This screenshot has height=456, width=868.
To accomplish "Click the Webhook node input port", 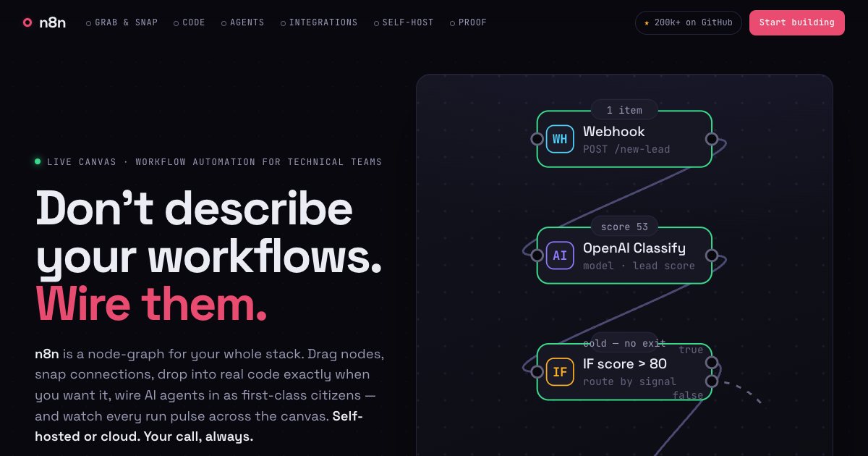I will (x=537, y=139).
